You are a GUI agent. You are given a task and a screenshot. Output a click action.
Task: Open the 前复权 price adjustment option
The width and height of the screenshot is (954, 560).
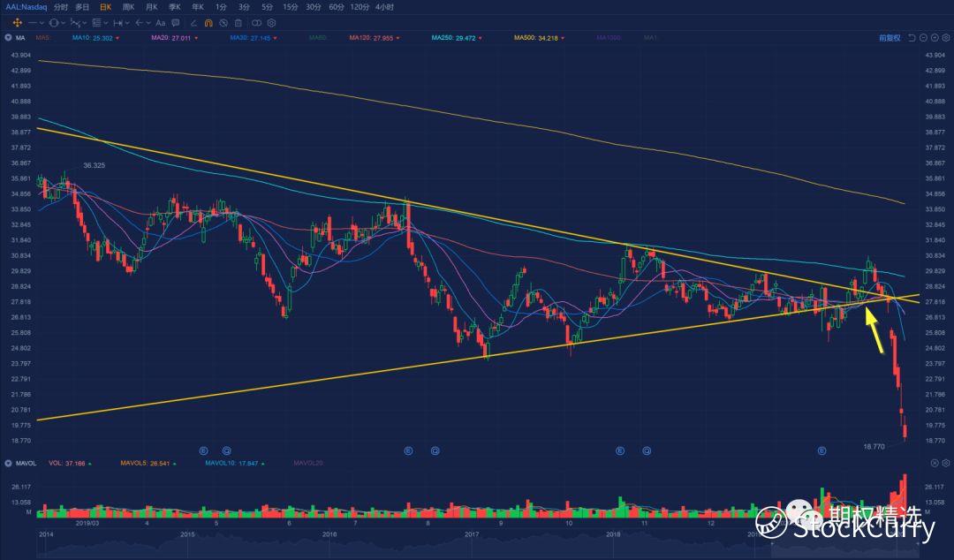pyautogui.click(x=890, y=38)
